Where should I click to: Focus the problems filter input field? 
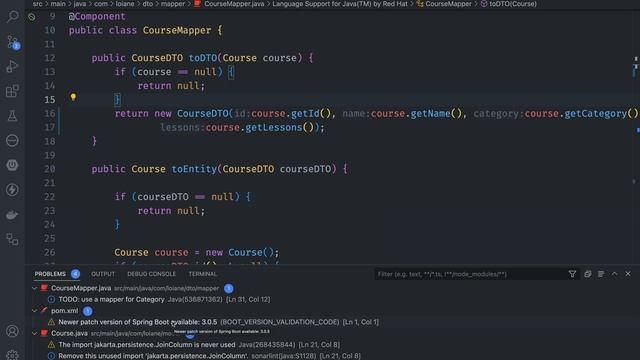point(471,274)
